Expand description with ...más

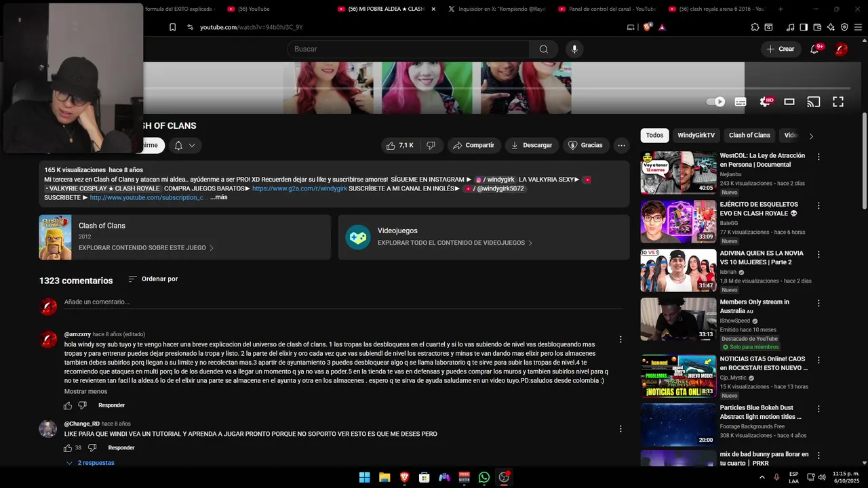coord(218,197)
